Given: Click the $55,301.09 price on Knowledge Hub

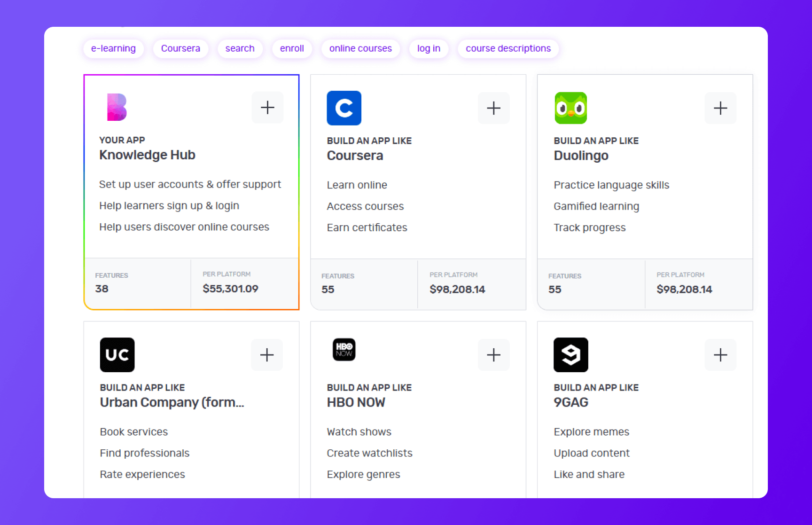Looking at the screenshot, I should pyautogui.click(x=230, y=289).
